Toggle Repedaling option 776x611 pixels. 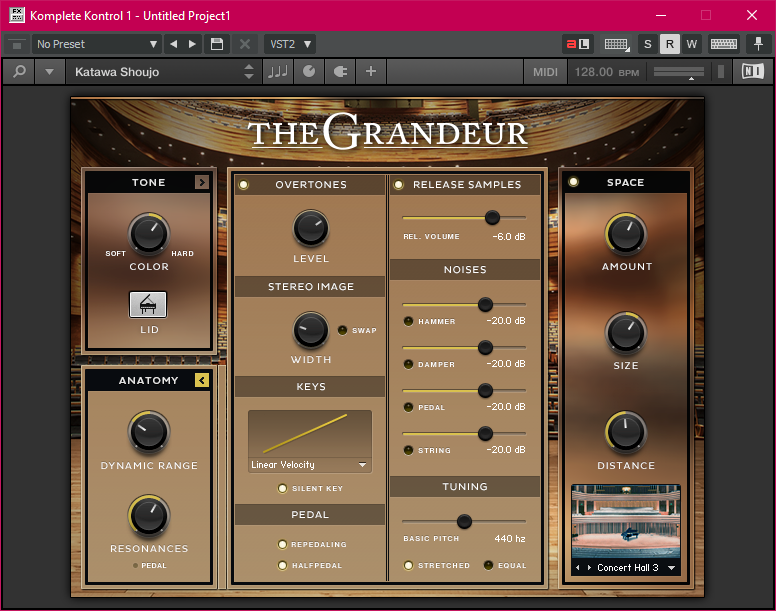pyautogui.click(x=282, y=544)
